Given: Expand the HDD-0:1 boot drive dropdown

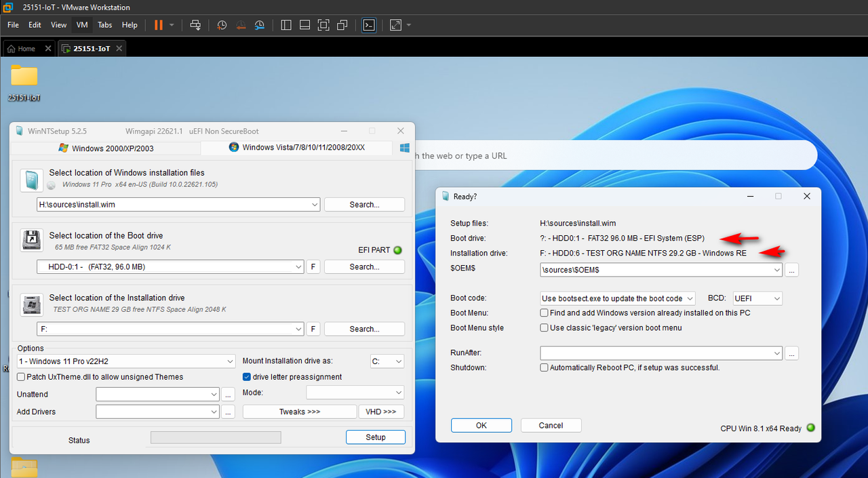Looking at the screenshot, I should coord(298,267).
